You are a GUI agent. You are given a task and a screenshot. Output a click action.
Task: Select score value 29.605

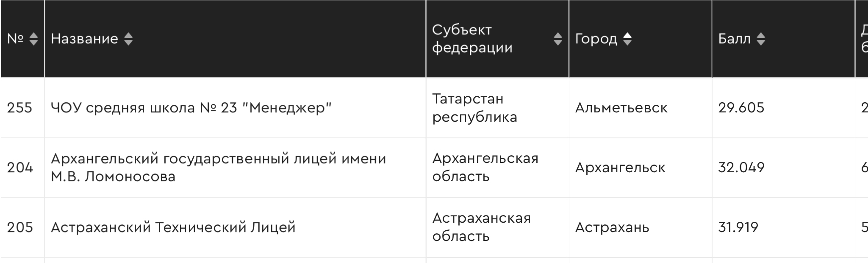[x=741, y=108]
